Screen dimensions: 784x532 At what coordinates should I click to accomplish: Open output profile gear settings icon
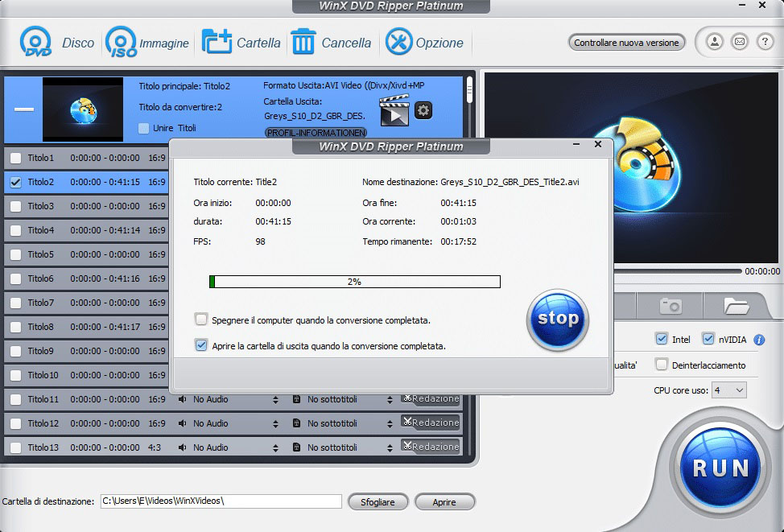click(423, 111)
